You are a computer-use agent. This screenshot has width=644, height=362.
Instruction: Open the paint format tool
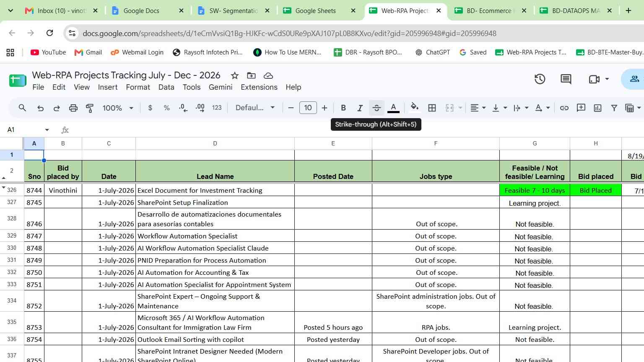click(x=90, y=108)
